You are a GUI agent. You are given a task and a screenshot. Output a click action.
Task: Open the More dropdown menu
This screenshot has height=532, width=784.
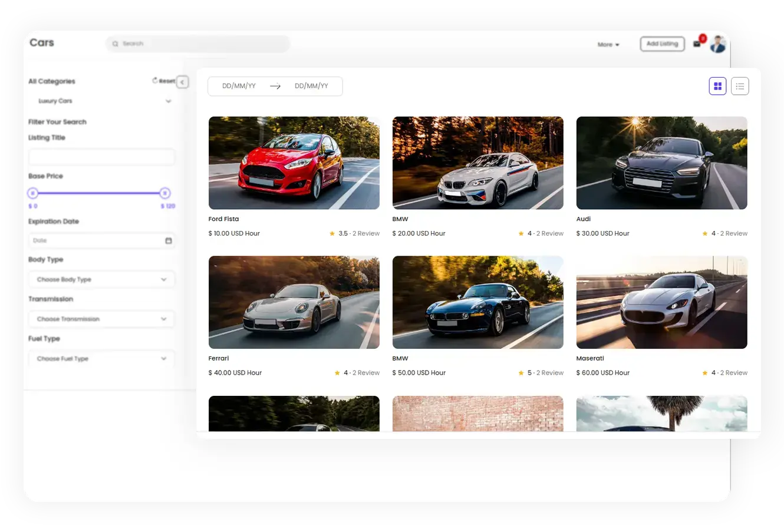[608, 44]
